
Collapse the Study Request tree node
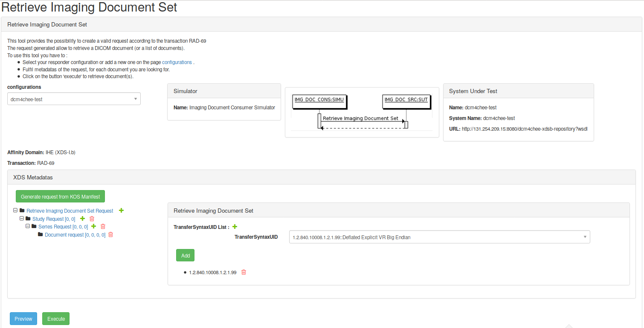click(21, 219)
